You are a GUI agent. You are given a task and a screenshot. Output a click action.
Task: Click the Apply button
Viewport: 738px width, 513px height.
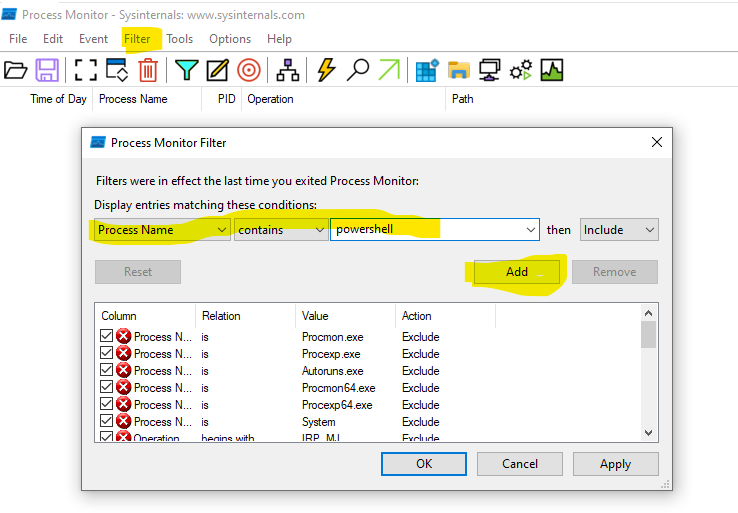616,464
